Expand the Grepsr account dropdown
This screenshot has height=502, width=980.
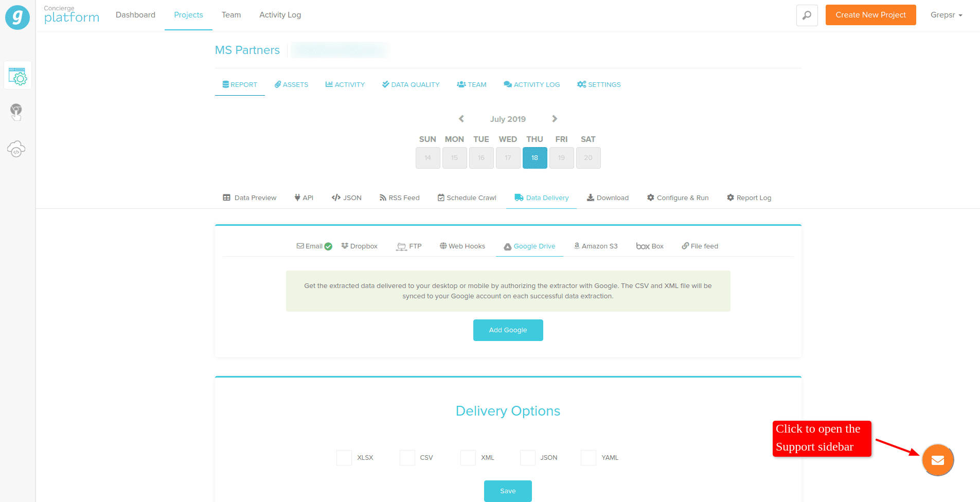[x=947, y=15]
